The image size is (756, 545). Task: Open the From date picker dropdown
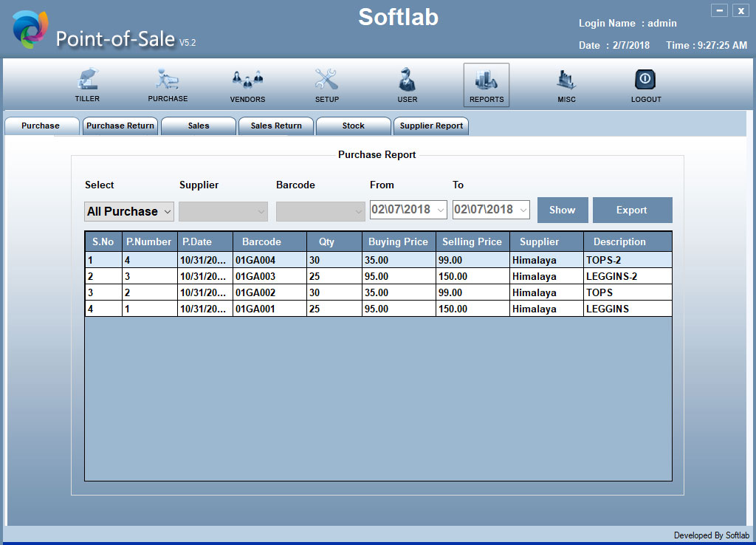click(x=441, y=210)
